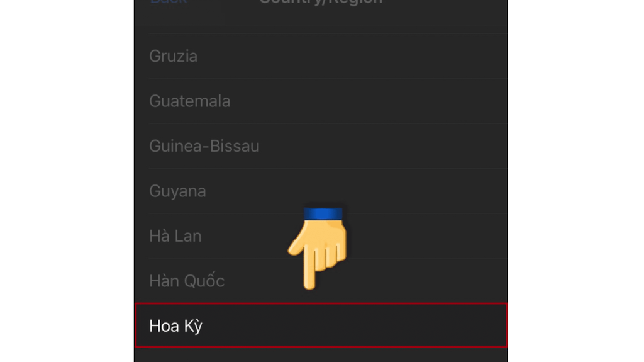The image size is (644, 362).
Task: Pick Guatemala in the country list
Action: [321, 101]
